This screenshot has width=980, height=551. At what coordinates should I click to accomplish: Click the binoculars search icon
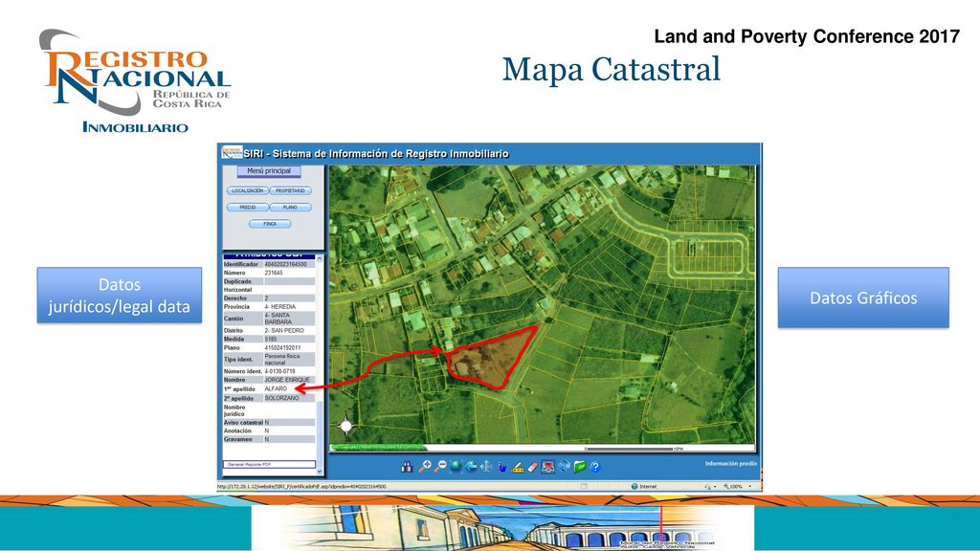click(407, 467)
